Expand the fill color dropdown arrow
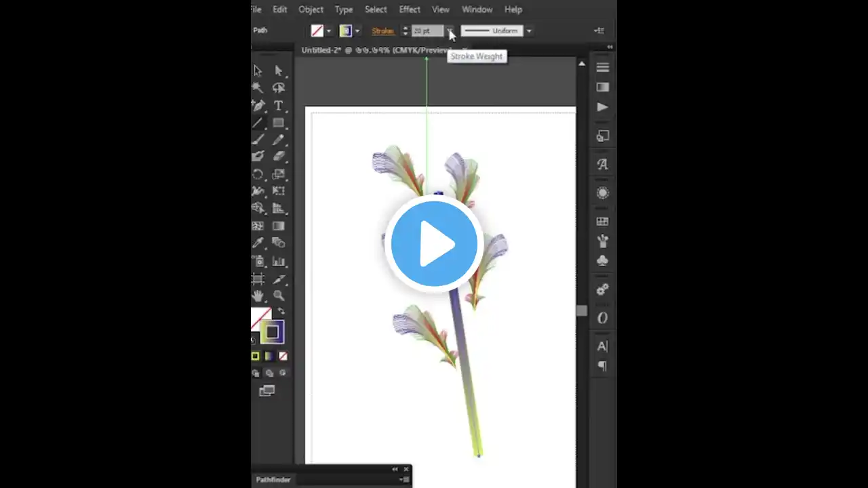The height and width of the screenshot is (488, 868). 329,30
